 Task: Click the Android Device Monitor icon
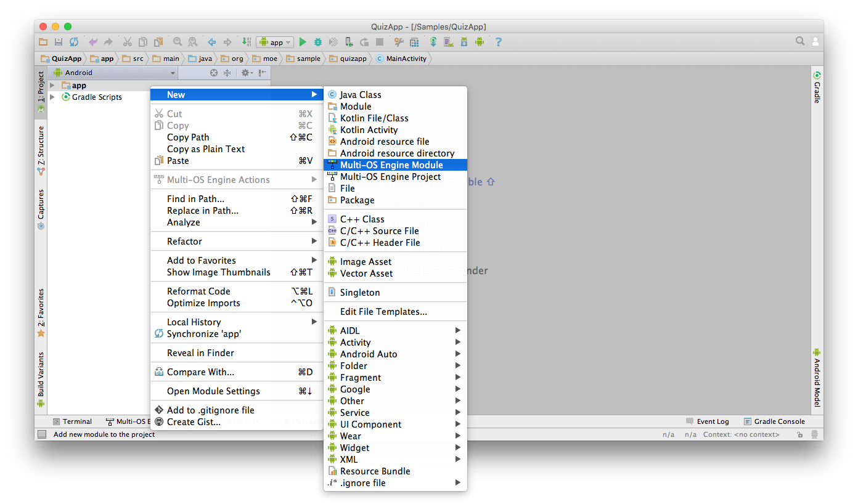point(480,42)
